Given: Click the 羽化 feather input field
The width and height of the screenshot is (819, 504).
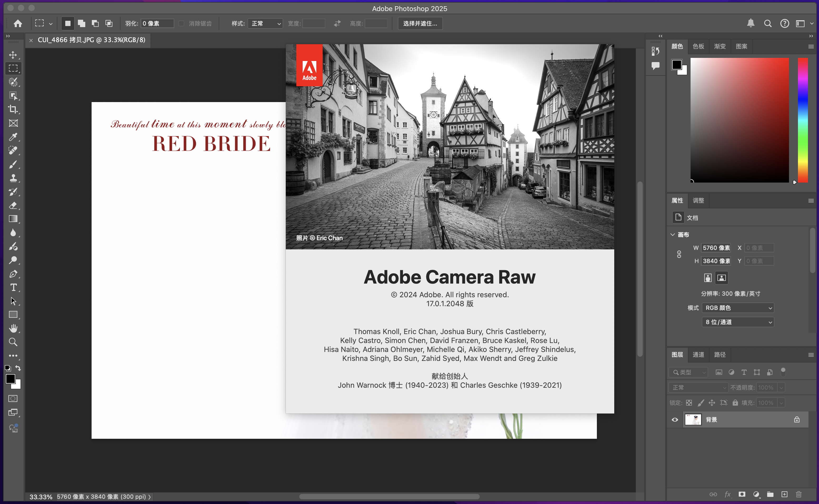Looking at the screenshot, I should pos(157,23).
